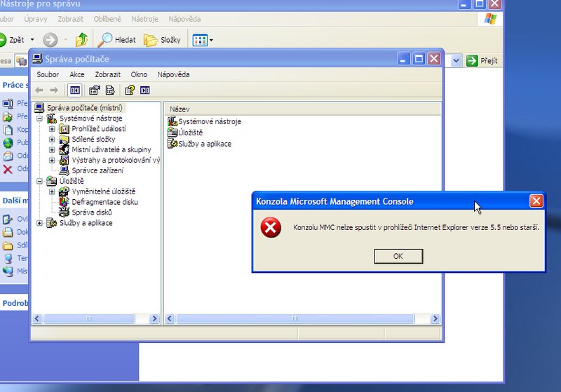Collapse the Úložiště tree node
Viewport: 561px width, 392px height.
40,181
